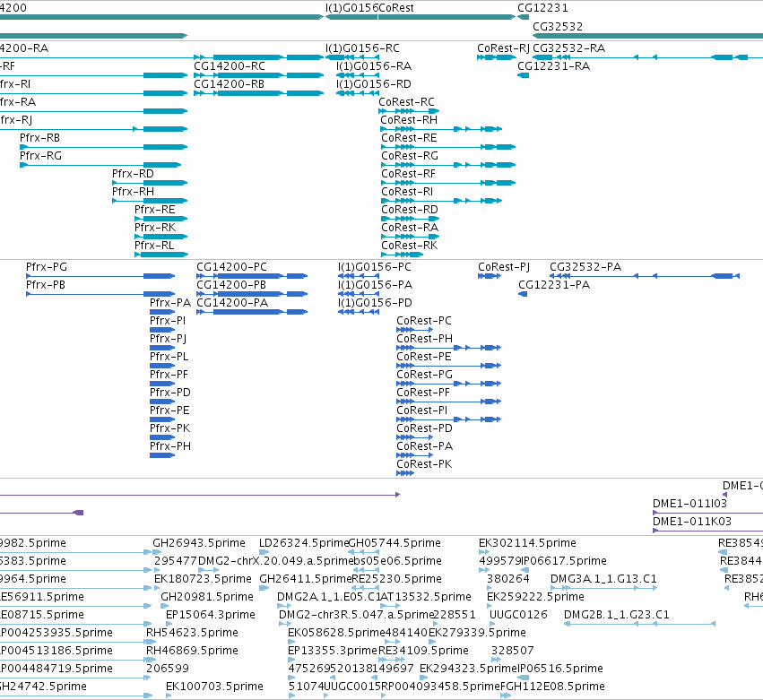The height and width of the screenshot is (700, 763).
Task: Click the Pfrx-RE transcript label
Action: 155,210
